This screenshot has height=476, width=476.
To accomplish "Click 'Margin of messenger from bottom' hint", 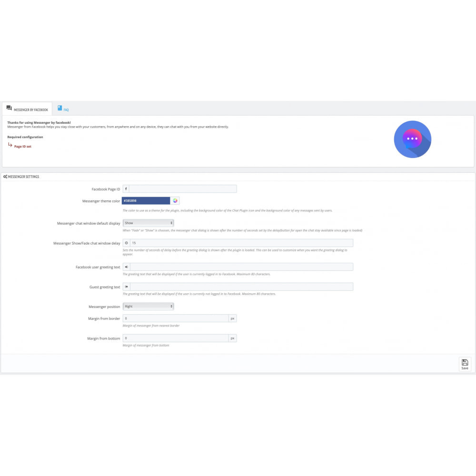I will (146, 346).
